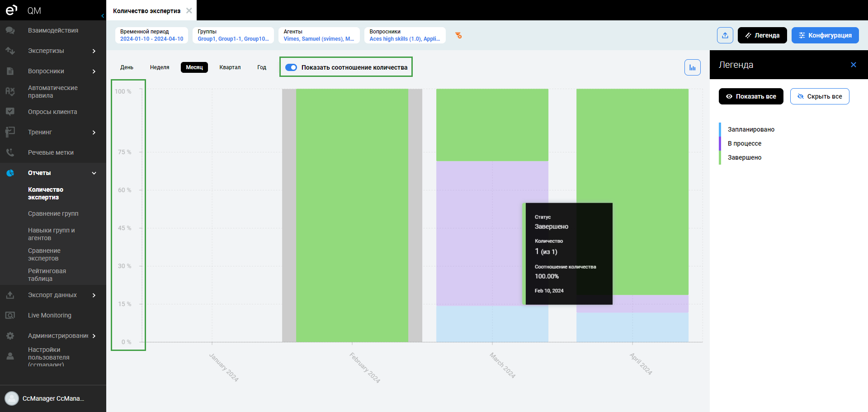Expand the Вопросники submenu arrow
The height and width of the screenshot is (412, 868).
(94, 71)
